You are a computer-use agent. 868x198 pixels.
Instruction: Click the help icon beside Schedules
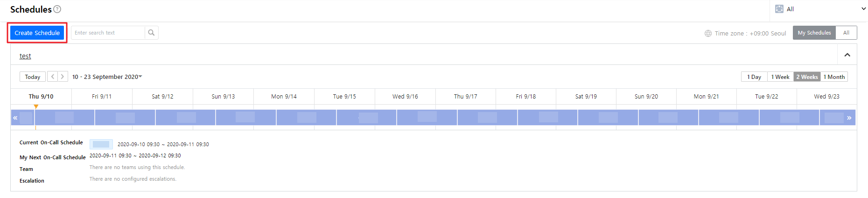(x=57, y=9)
